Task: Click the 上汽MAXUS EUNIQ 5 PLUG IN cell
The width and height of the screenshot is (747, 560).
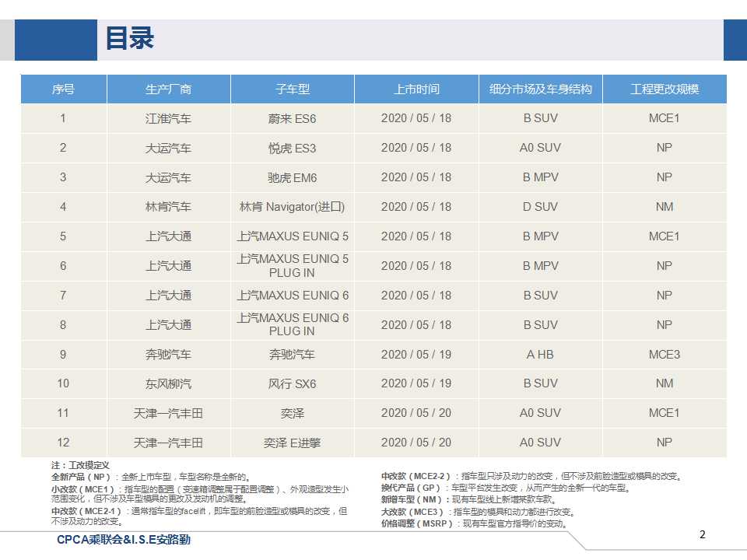Action: point(293,266)
